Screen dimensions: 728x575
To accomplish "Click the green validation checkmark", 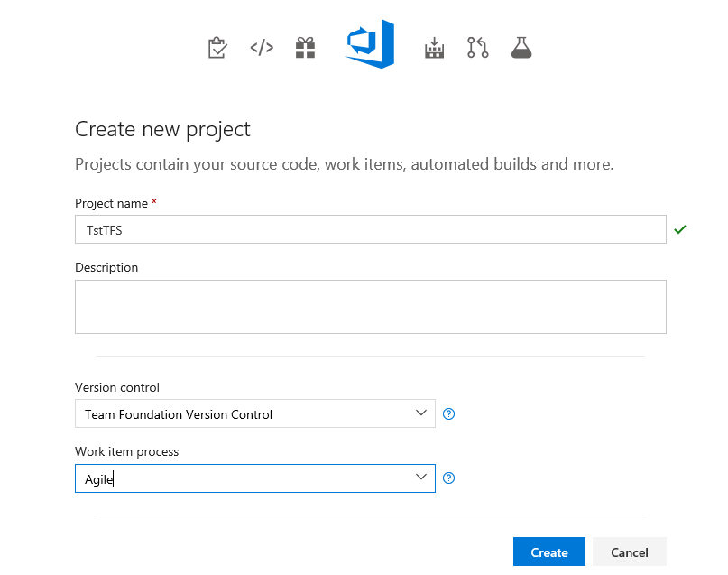I will (x=680, y=229).
